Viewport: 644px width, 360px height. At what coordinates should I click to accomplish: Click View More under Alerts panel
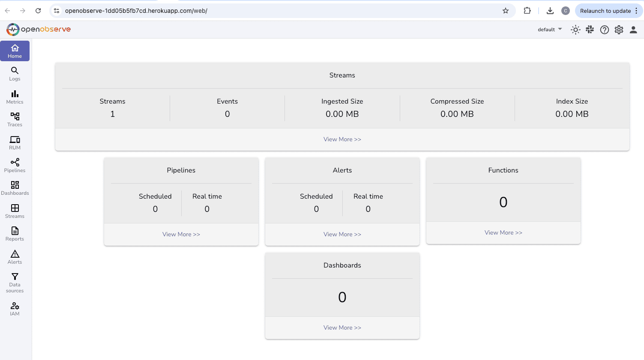pos(342,234)
